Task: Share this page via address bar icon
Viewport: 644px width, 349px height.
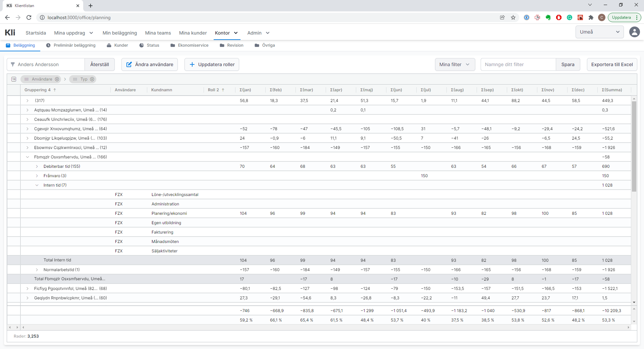Action: coord(502,17)
